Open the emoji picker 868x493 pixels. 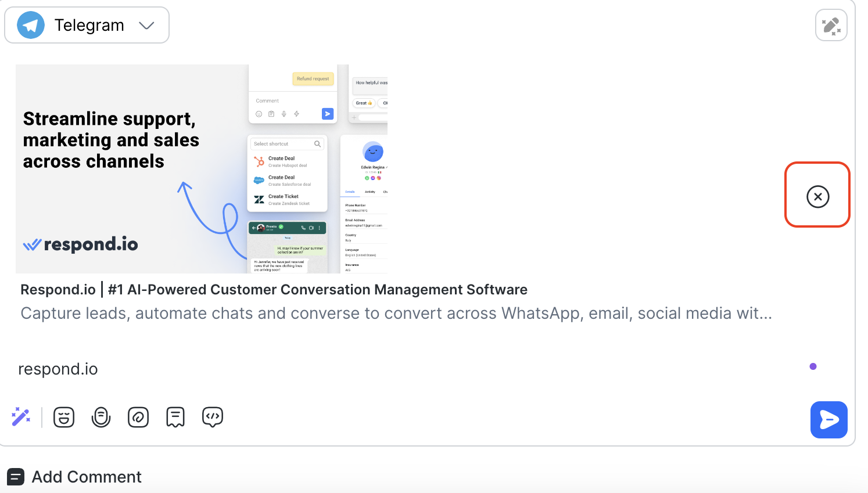[64, 417]
